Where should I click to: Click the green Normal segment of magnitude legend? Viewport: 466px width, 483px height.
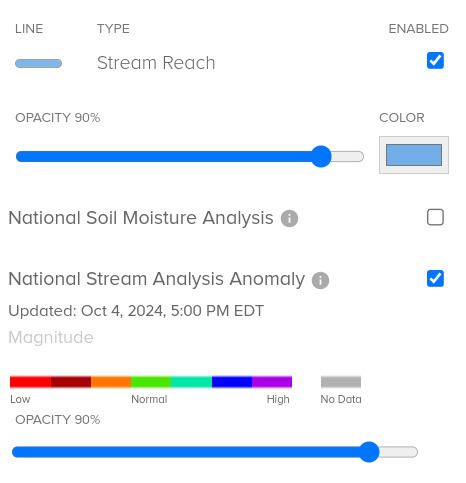[151, 382]
